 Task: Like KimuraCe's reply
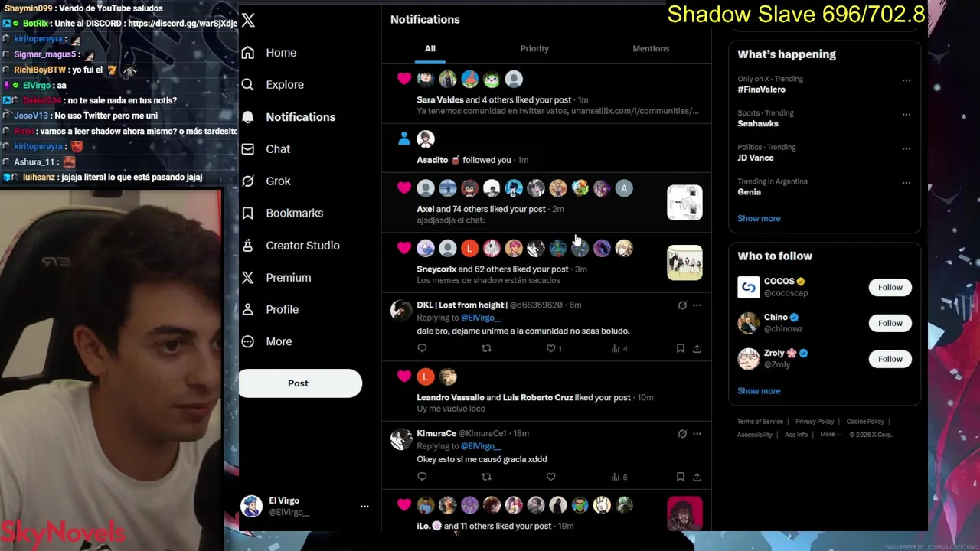(x=550, y=477)
